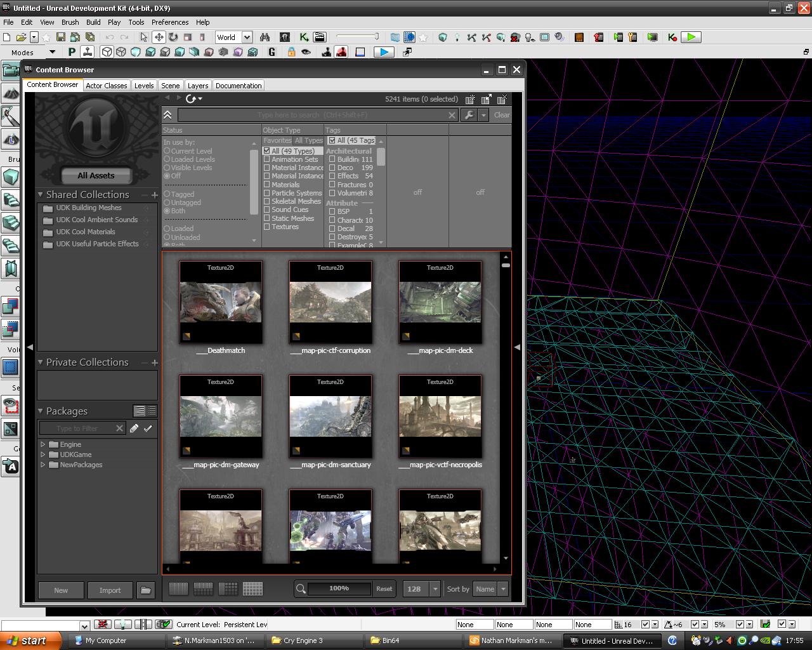Screen dimensions: 812x650
Task: Open Kismet from the toolbar
Action: (304, 37)
